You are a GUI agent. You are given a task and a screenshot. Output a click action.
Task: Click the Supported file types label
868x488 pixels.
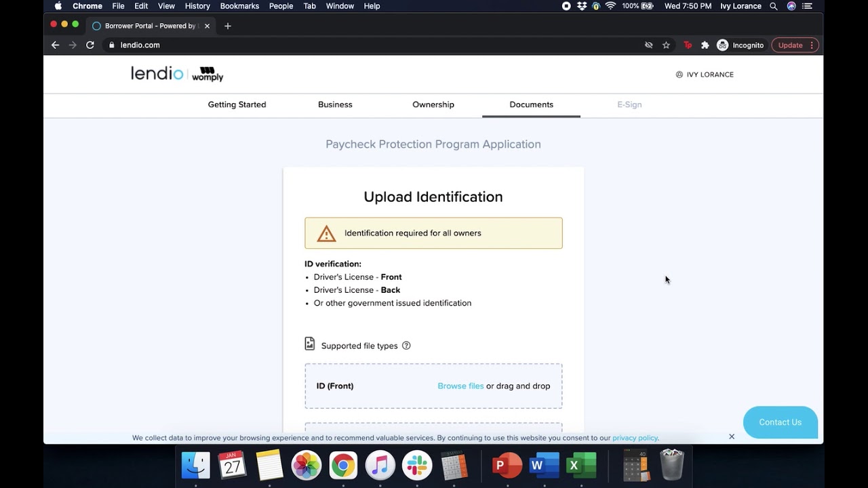[x=359, y=346]
